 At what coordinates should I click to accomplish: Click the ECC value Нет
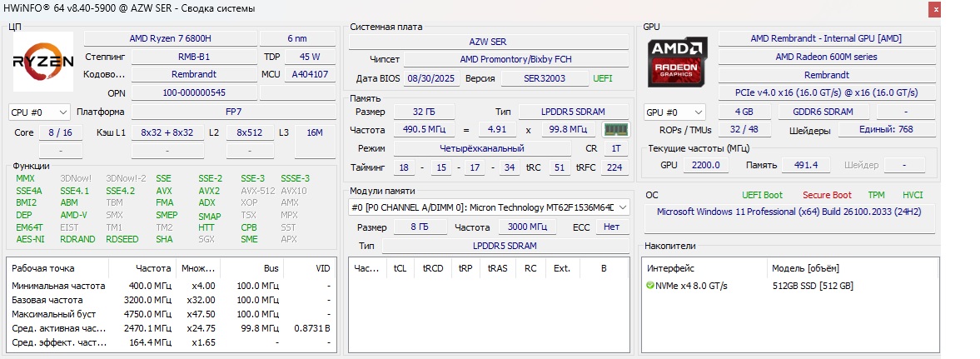613,227
